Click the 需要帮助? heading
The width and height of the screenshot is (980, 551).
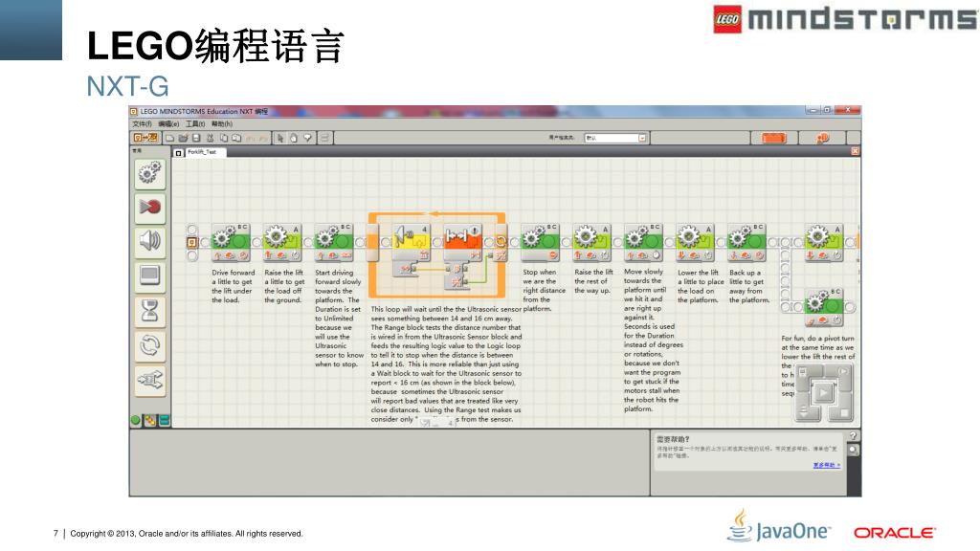[673, 439]
